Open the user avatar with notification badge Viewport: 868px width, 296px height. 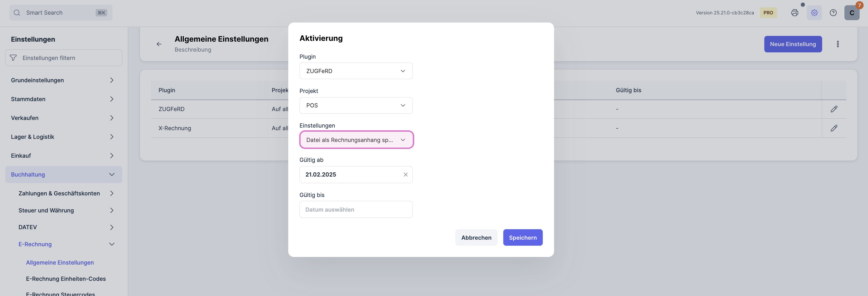[x=852, y=13]
